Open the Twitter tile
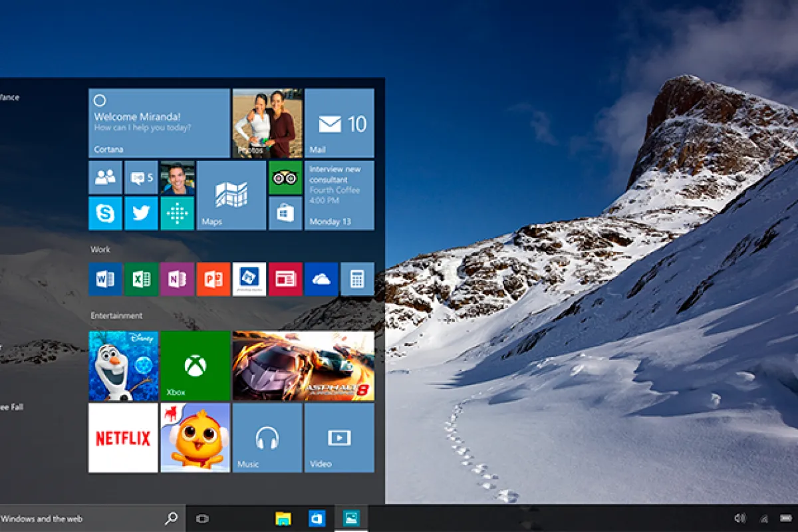The image size is (798, 532). 141,213
